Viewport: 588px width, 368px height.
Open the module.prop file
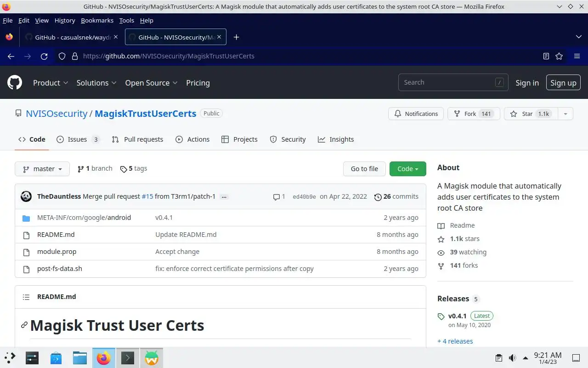tap(57, 252)
